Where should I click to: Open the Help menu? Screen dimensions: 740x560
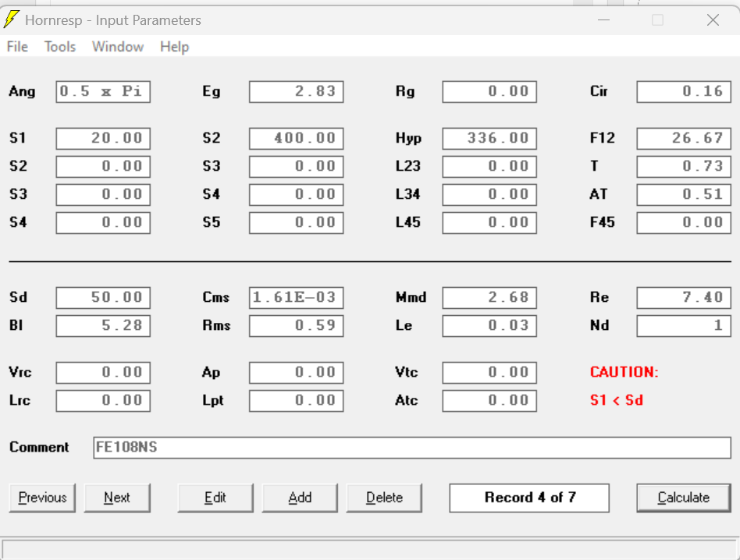pos(174,47)
